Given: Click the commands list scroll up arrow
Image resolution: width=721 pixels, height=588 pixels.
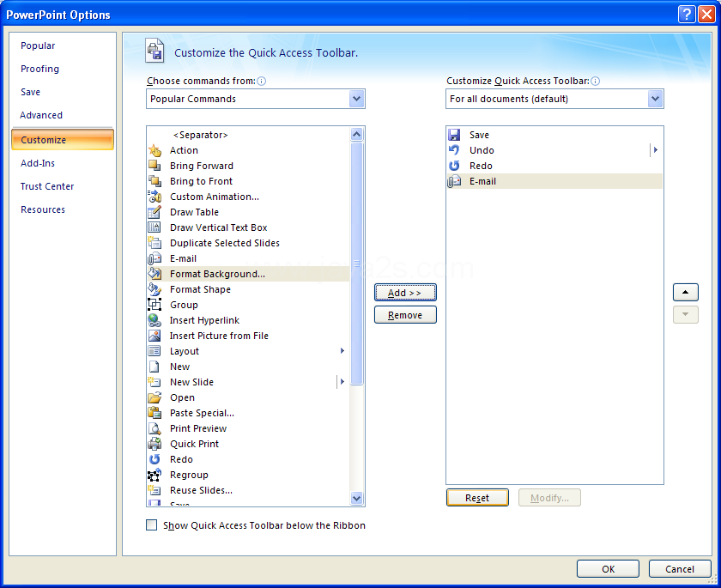Looking at the screenshot, I should (x=357, y=134).
